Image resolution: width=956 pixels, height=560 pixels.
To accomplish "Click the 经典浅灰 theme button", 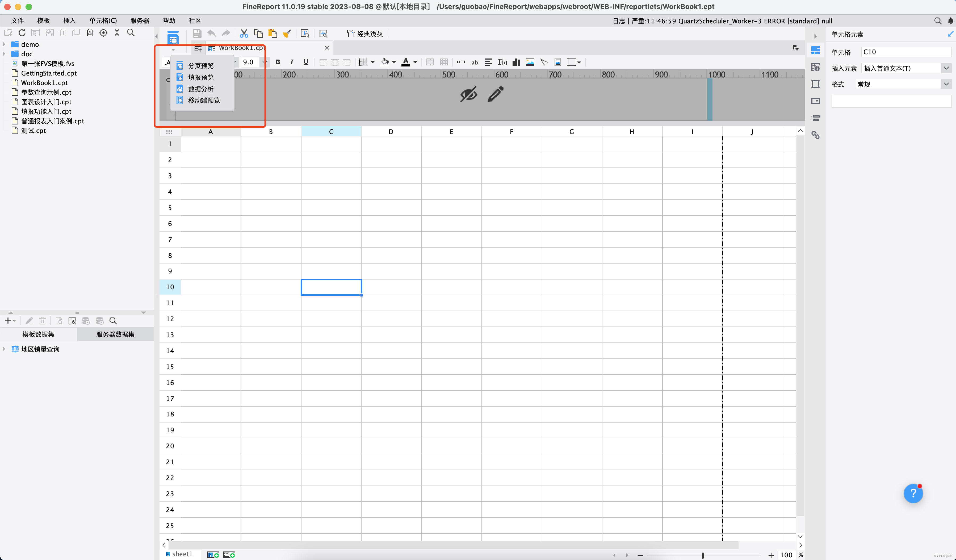I will point(365,34).
